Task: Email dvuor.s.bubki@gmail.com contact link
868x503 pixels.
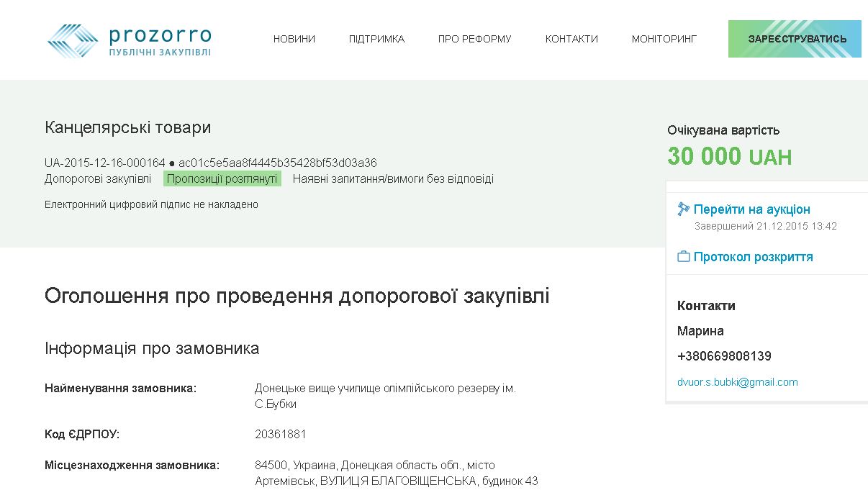Action: click(x=737, y=382)
